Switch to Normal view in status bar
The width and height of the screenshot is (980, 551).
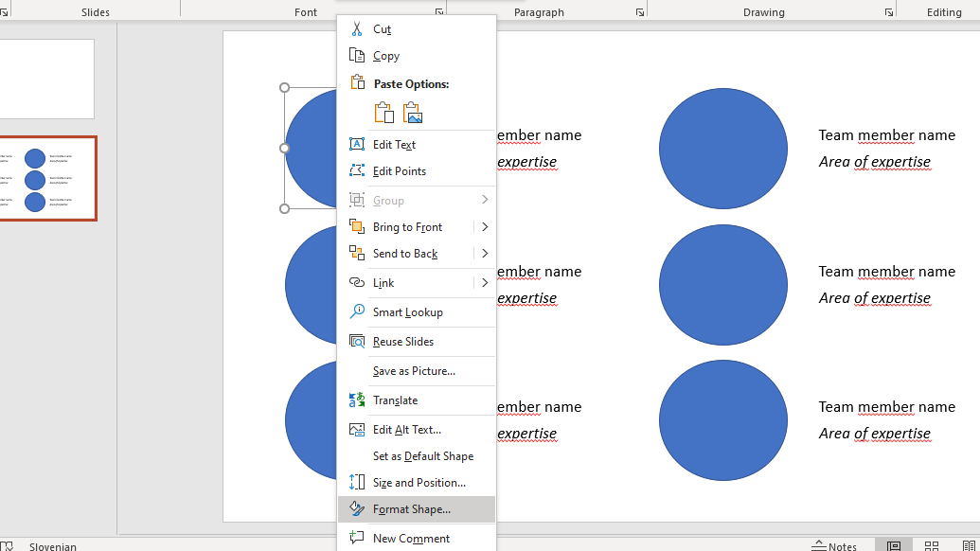coord(894,546)
